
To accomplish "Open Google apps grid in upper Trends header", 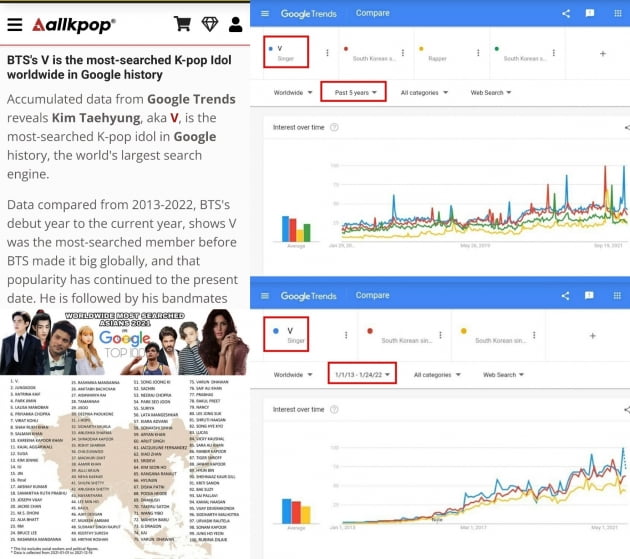I will pos(618,13).
